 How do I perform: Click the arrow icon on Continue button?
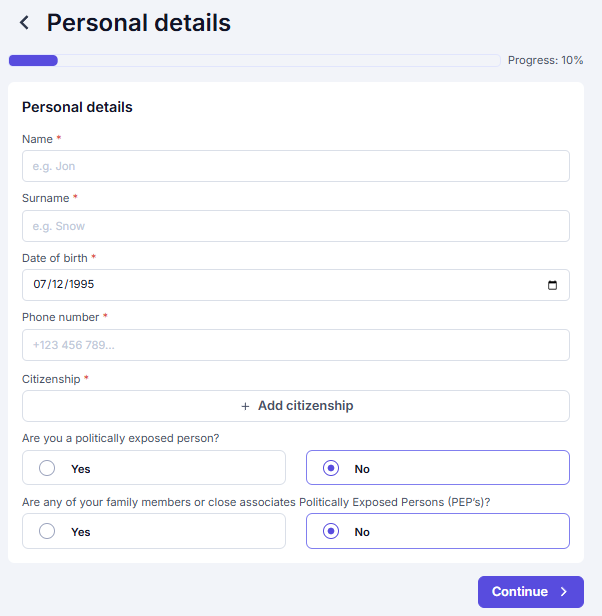(563, 592)
